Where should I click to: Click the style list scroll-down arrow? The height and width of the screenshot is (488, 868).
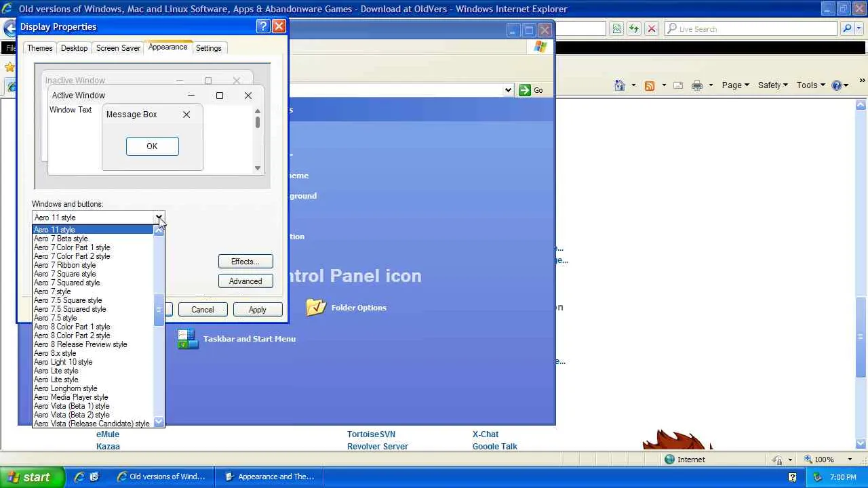pyautogui.click(x=159, y=423)
